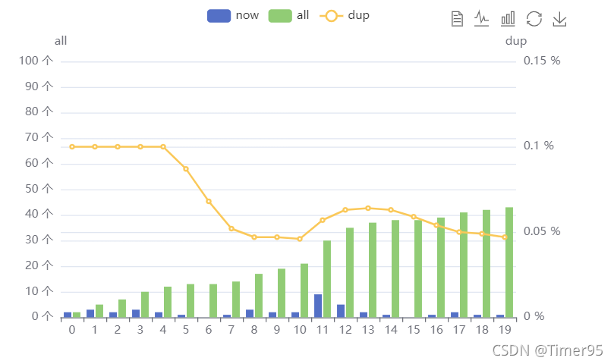614x364 pixels.
Task: Click the restore refresh icon
Action: click(x=534, y=19)
